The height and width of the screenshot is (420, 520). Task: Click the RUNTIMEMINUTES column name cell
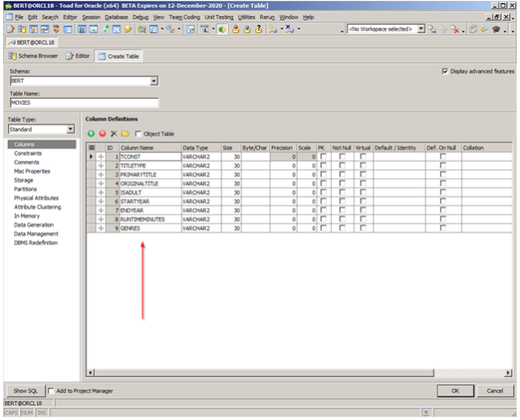point(151,220)
